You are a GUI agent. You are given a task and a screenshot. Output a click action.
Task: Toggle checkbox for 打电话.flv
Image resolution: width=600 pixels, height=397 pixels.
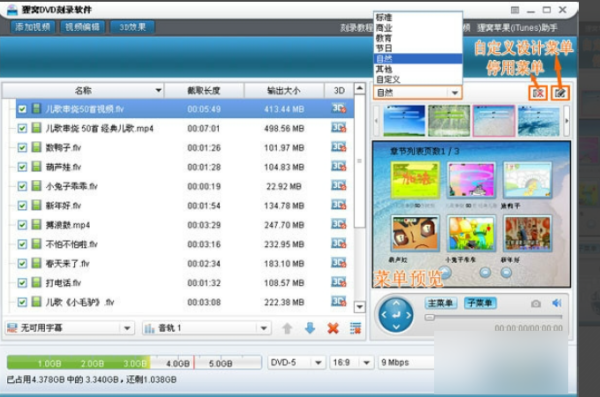click(x=22, y=283)
